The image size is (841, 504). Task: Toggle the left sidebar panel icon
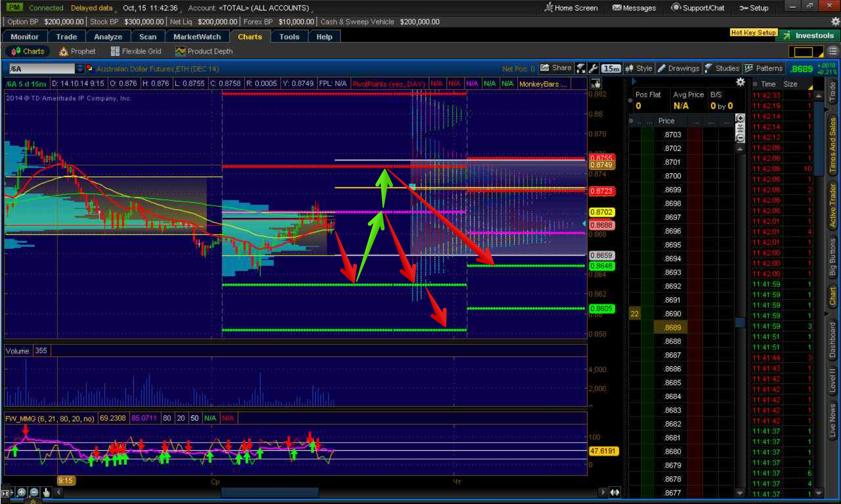coord(6,493)
